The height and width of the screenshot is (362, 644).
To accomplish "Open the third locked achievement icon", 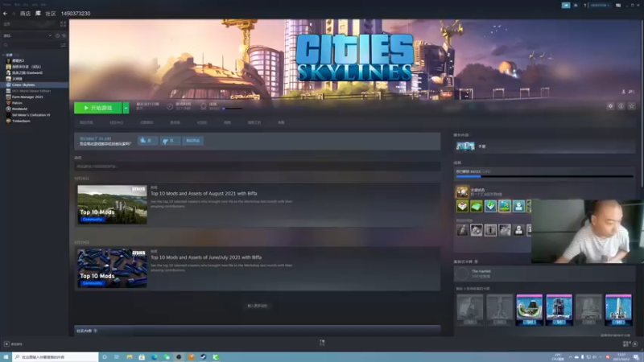I will pyautogui.click(x=490, y=230).
